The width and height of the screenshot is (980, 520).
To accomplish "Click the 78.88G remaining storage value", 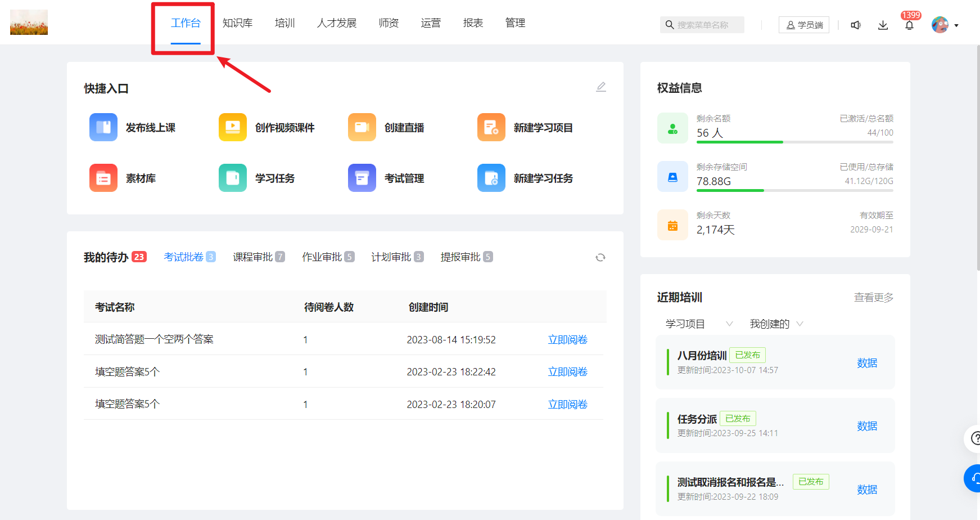I will (714, 181).
